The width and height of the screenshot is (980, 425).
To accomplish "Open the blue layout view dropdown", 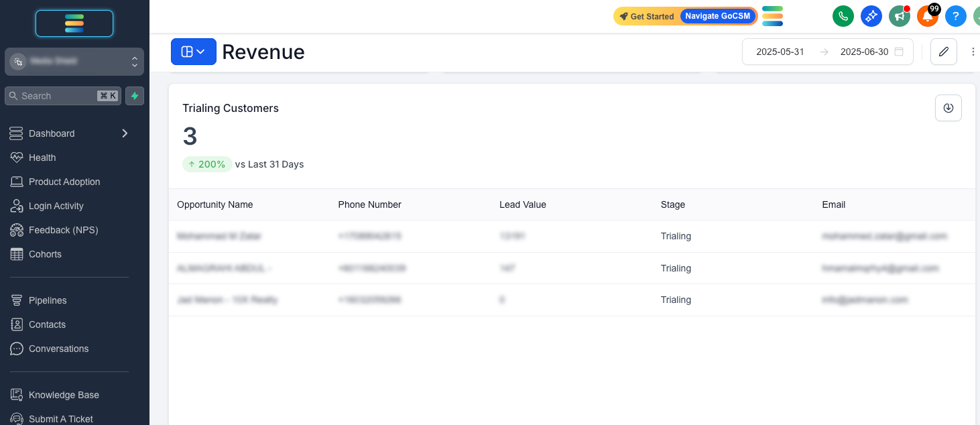I will (194, 52).
